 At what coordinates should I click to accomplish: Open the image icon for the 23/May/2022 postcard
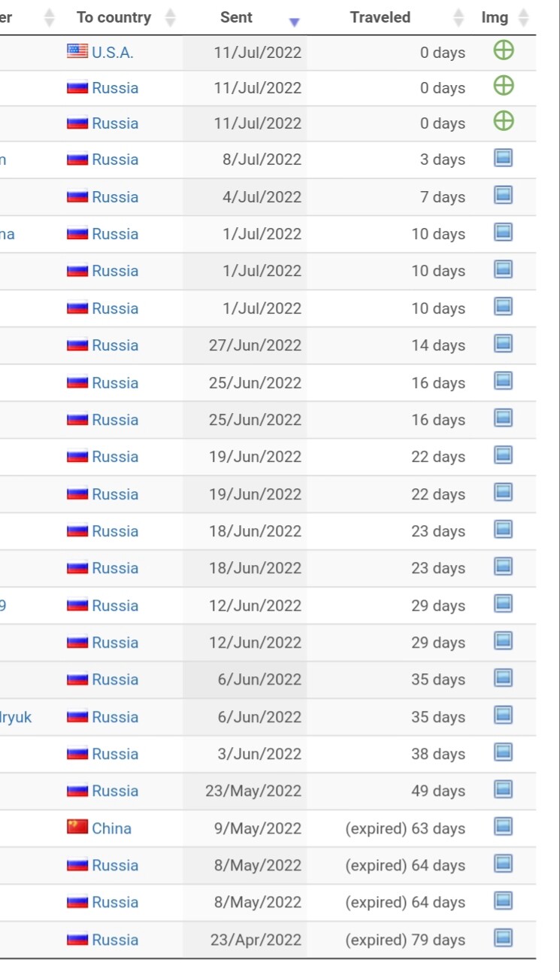click(x=504, y=789)
